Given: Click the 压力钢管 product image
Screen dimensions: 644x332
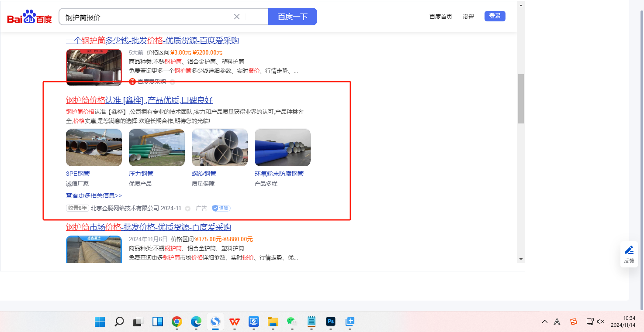Looking at the screenshot, I should point(157,147).
